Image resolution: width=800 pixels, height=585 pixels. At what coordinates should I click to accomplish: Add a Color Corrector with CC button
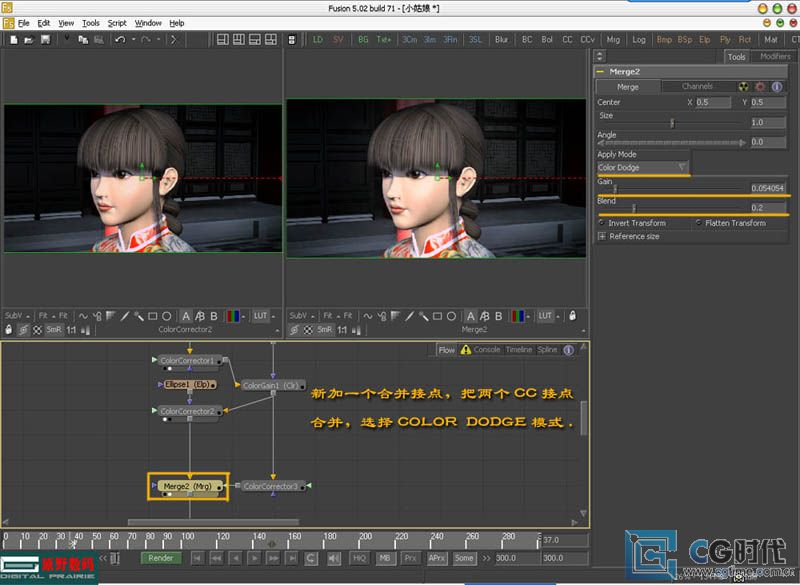[567, 40]
